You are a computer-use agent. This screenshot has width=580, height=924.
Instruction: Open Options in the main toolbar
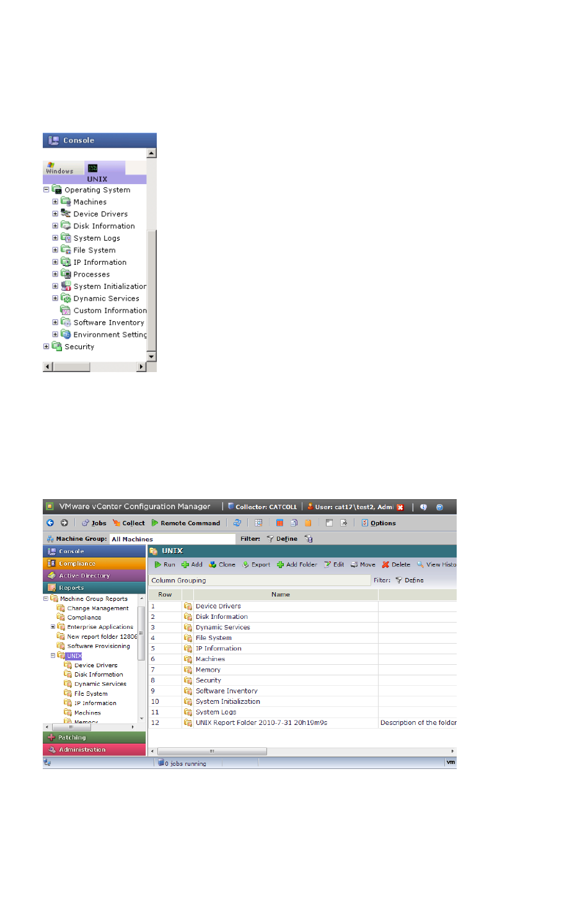pos(379,523)
